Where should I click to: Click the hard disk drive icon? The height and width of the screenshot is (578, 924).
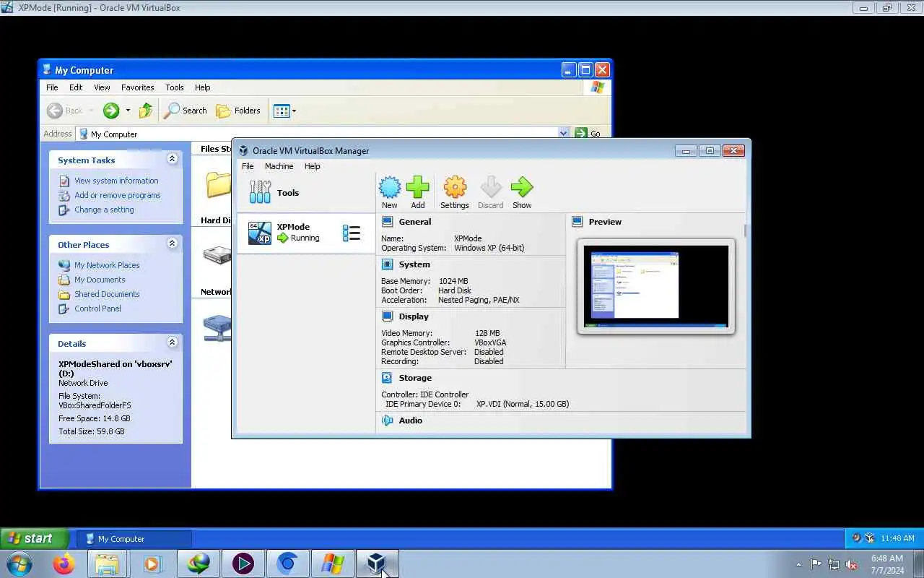click(x=217, y=255)
